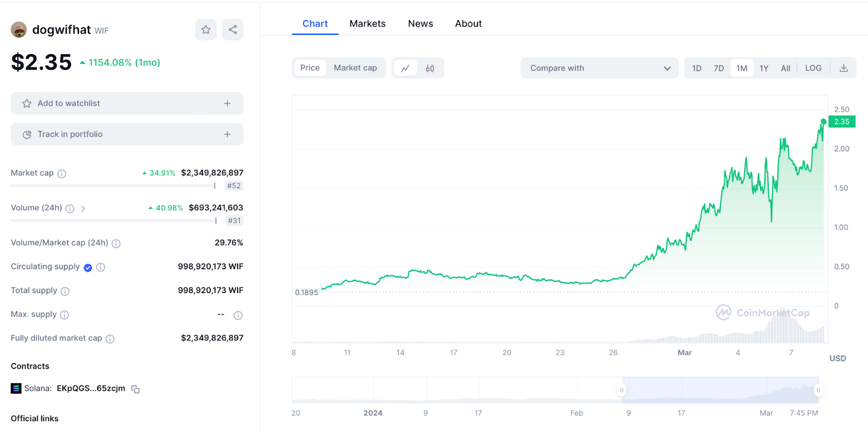
Task: Open the Circulating supply info icon
Action: coord(100,267)
